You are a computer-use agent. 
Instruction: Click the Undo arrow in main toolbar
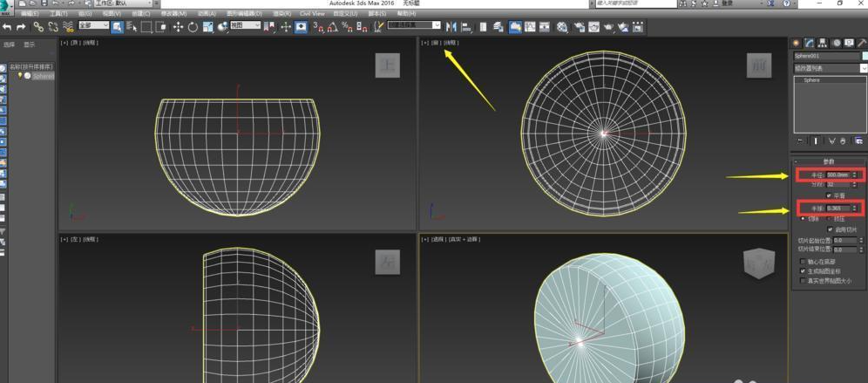click(x=7, y=27)
